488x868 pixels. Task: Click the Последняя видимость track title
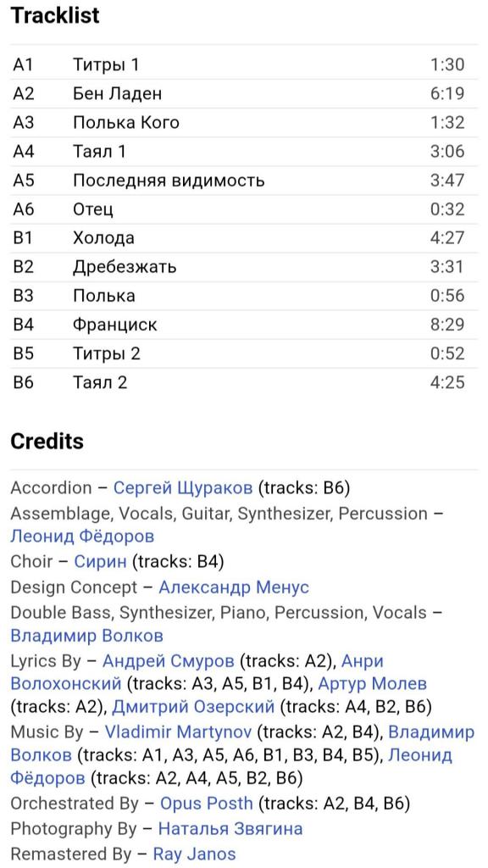[169, 181]
